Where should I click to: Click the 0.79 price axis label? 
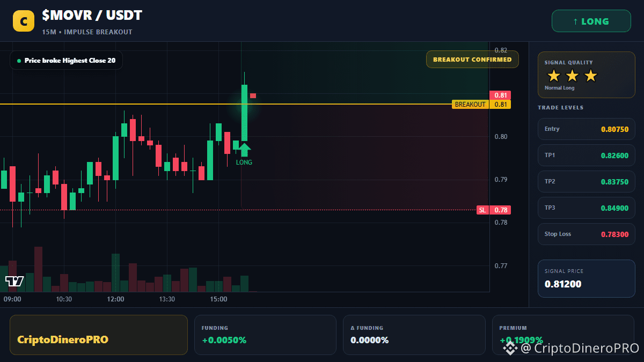[x=501, y=180]
